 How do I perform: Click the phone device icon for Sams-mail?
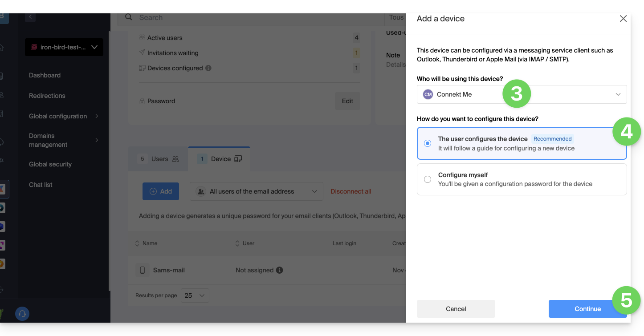click(x=142, y=270)
